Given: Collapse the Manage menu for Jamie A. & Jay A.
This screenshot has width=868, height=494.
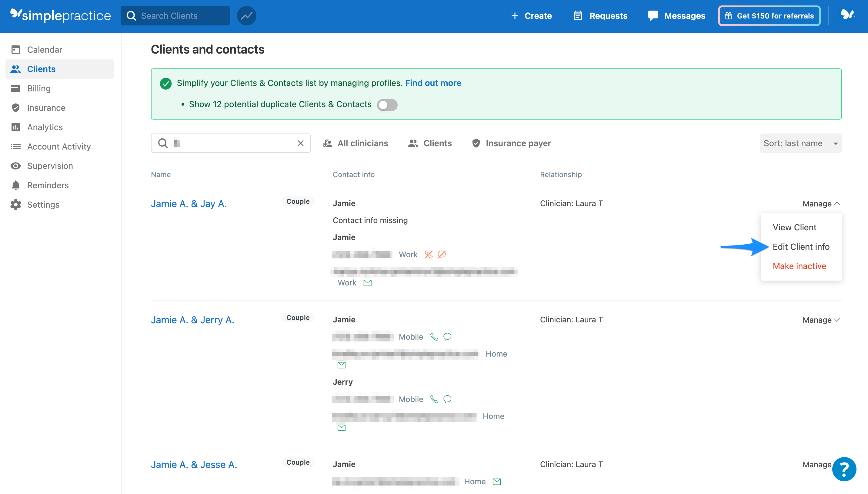Looking at the screenshot, I should 821,203.
